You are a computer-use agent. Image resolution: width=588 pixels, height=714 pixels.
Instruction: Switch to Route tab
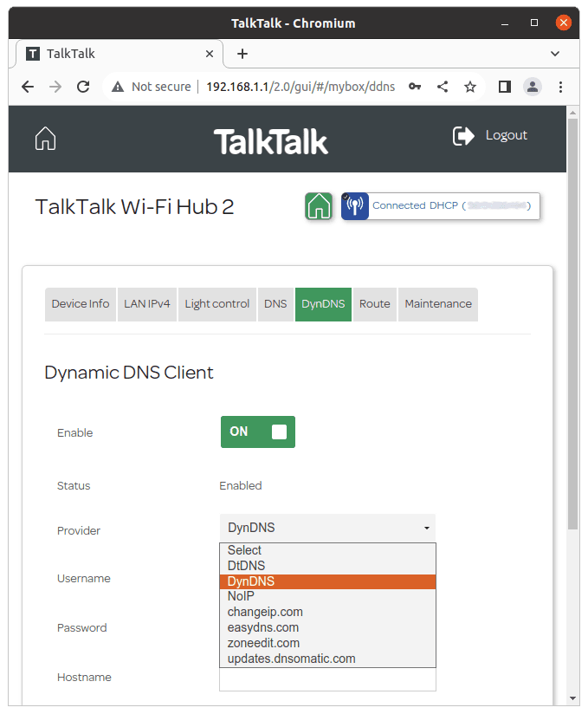tap(375, 304)
